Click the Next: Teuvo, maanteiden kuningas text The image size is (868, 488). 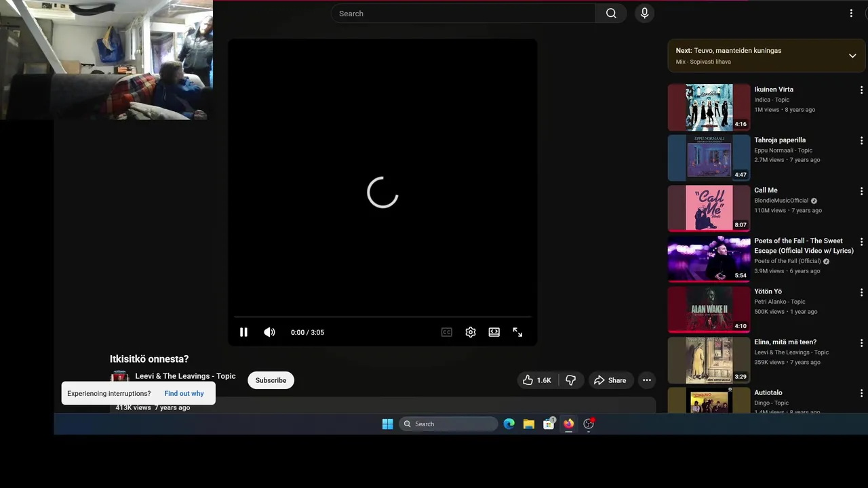(x=728, y=51)
